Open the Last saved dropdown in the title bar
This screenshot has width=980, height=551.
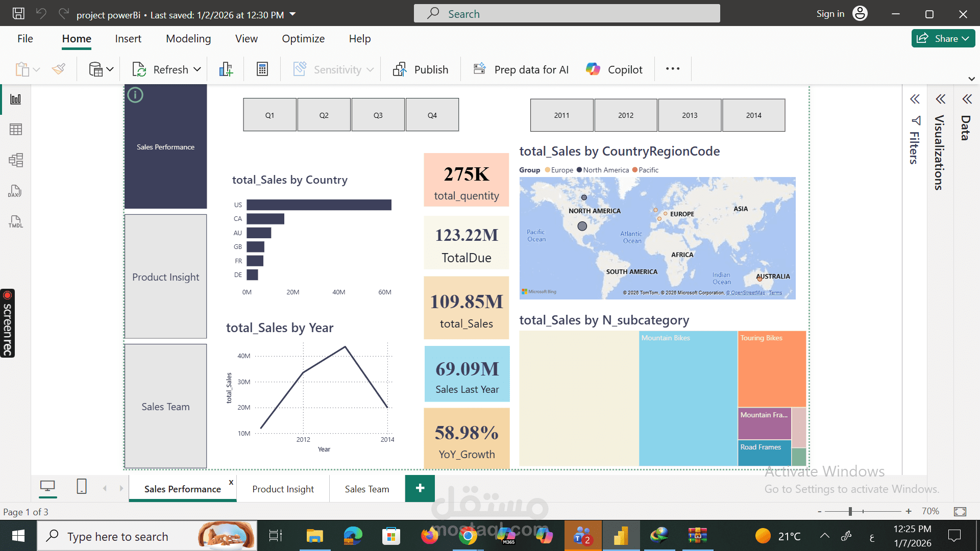[x=291, y=15]
